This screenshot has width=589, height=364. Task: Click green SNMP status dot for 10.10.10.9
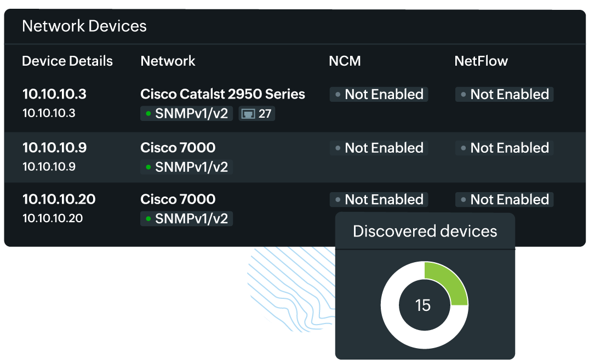point(148,167)
